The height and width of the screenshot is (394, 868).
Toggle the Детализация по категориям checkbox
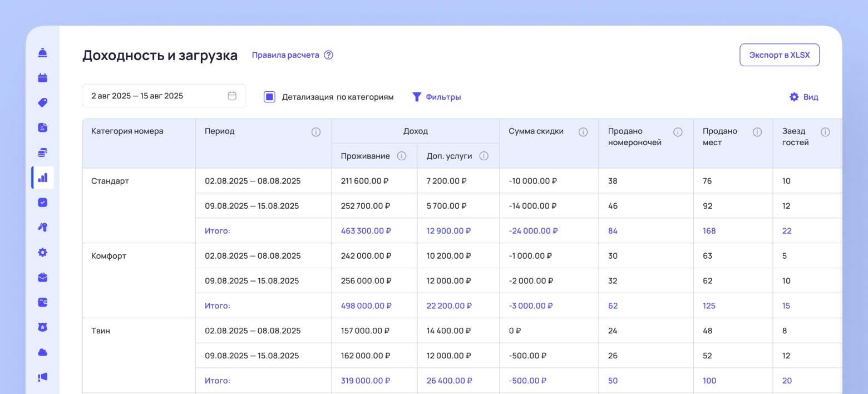tap(269, 97)
